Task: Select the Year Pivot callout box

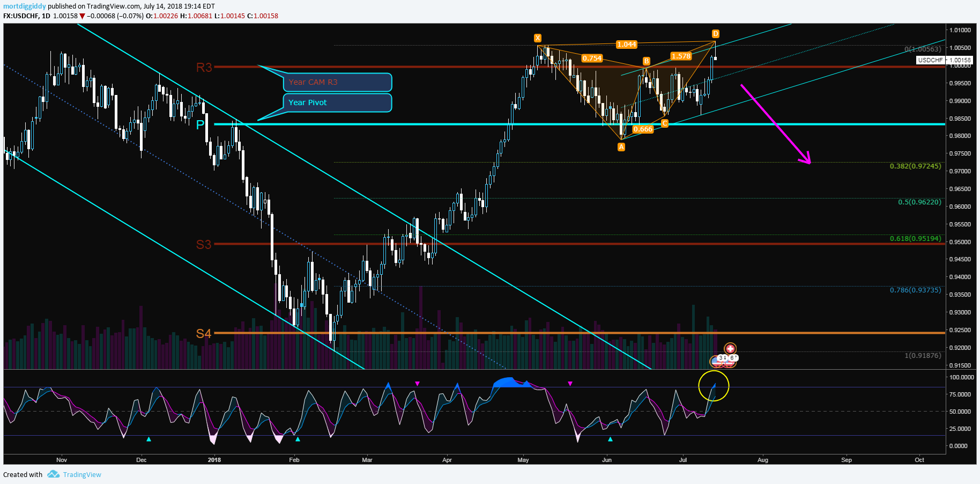Action: click(338, 102)
